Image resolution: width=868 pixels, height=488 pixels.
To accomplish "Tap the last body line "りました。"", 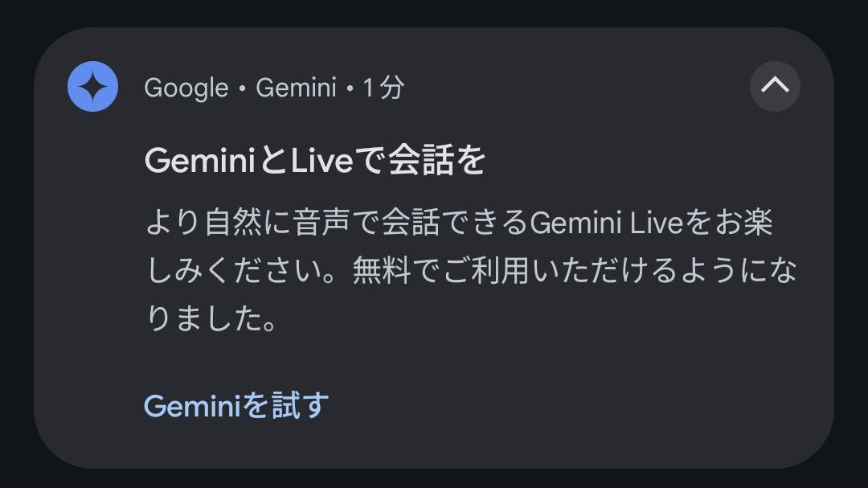I will pyautogui.click(x=212, y=318).
